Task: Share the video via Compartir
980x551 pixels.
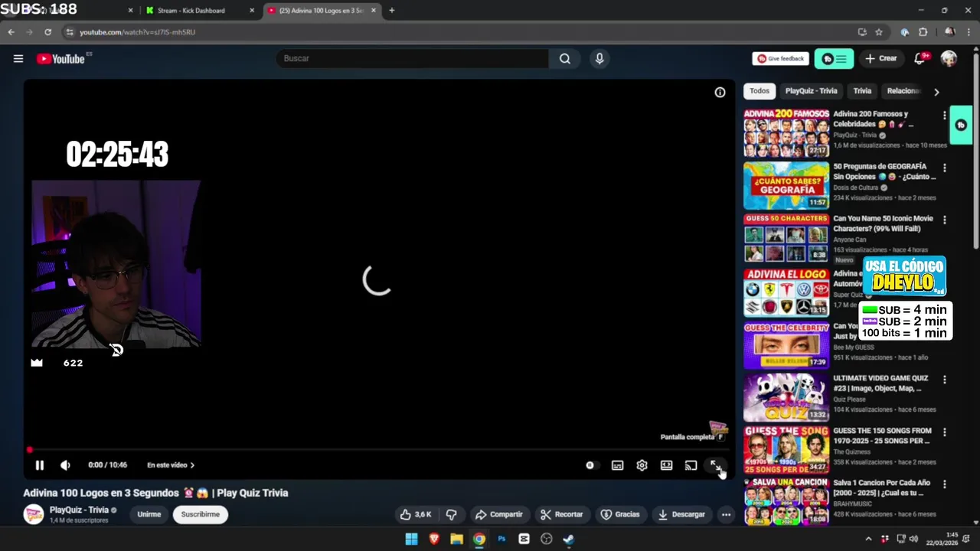Action: tap(498, 514)
